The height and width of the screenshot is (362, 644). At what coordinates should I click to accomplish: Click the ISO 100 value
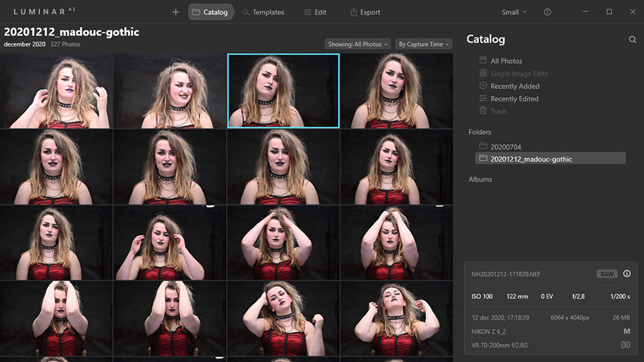[x=482, y=296]
